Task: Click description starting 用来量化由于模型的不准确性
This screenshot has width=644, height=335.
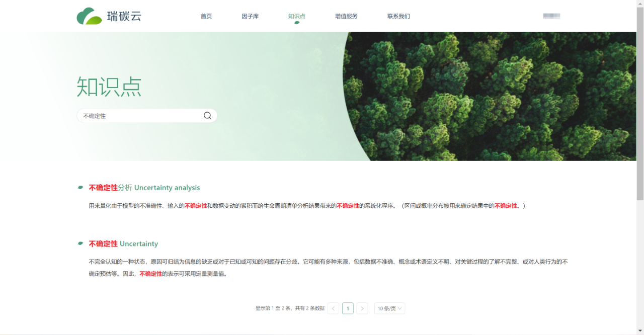Action: coord(307,206)
